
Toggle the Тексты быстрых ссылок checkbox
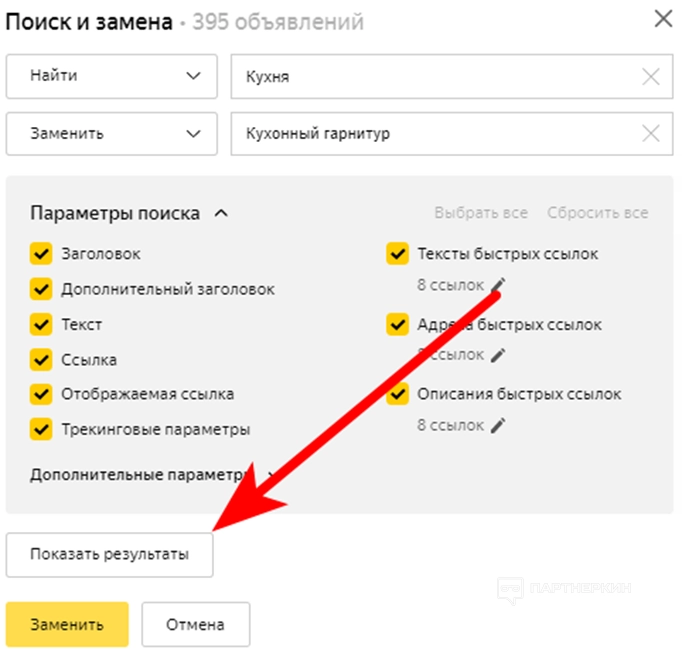click(x=397, y=254)
